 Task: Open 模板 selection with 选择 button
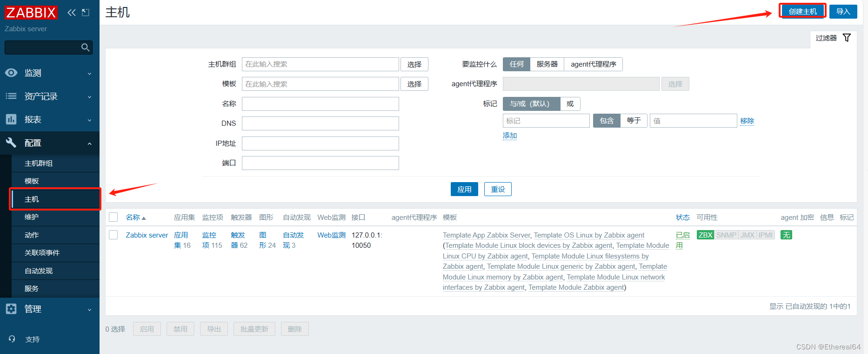point(414,84)
